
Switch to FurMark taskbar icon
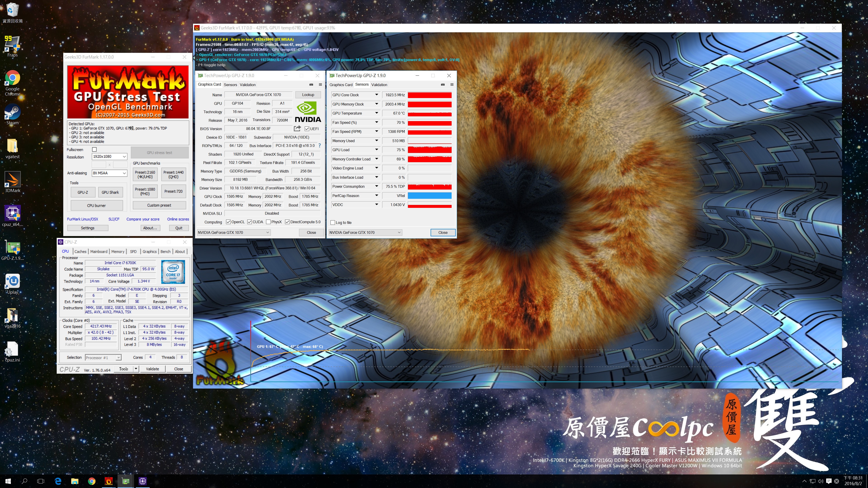108,481
